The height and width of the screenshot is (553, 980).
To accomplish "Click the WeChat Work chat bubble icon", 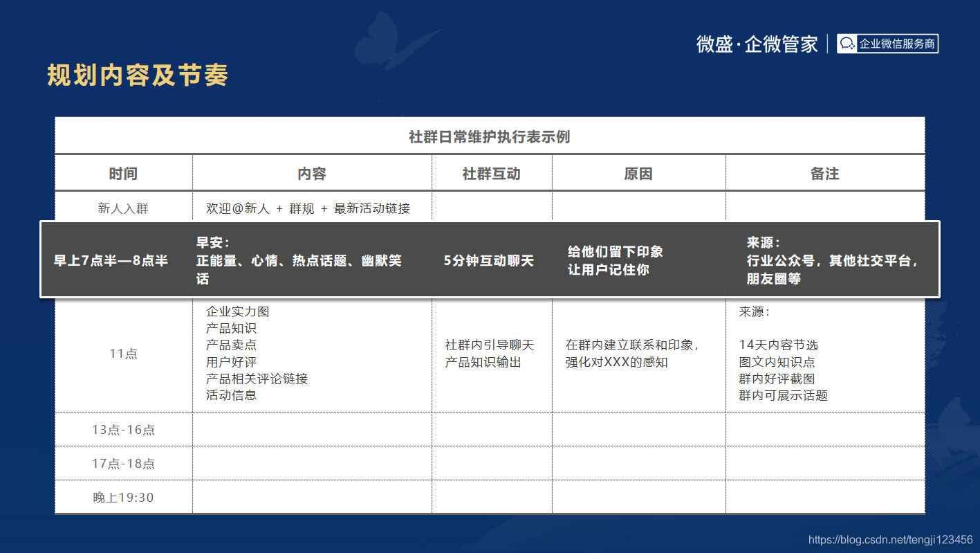I will click(x=847, y=44).
